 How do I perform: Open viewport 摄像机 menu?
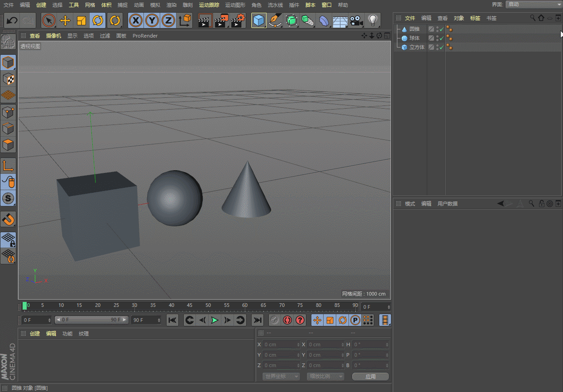(x=54, y=36)
